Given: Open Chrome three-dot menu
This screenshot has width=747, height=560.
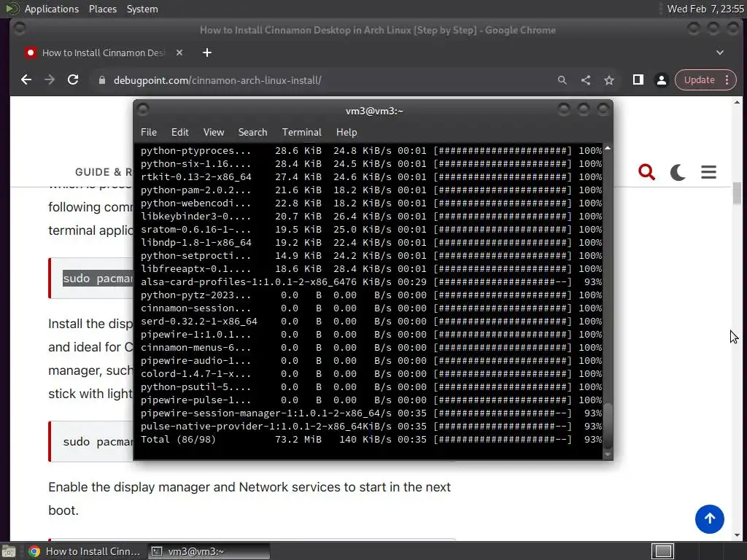Looking at the screenshot, I should point(727,80).
